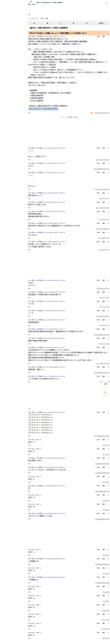Open the options menu of post 0001
This screenshot has width=110, height=644.
tap(108, 36)
